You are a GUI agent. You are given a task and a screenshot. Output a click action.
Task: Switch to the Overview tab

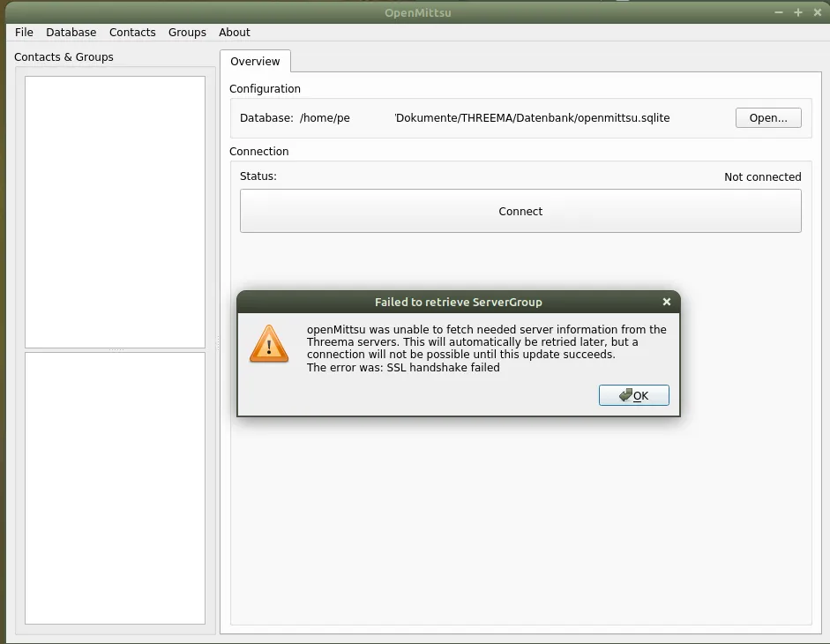[x=255, y=62]
